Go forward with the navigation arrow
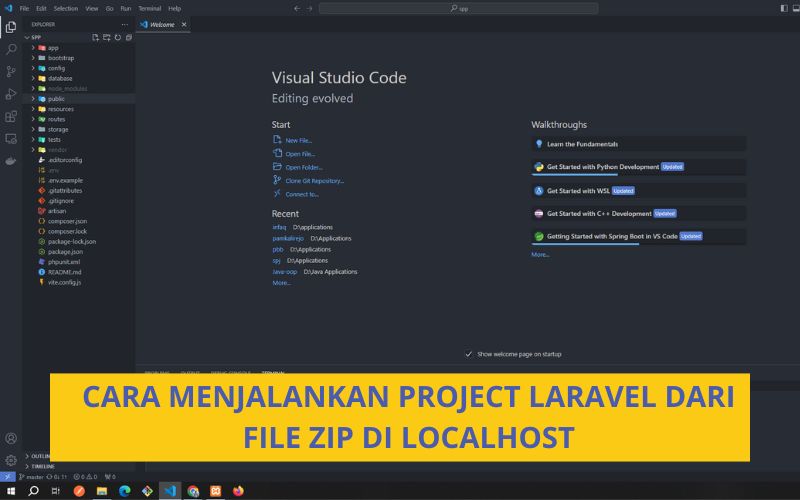The image size is (800, 500). (309, 8)
